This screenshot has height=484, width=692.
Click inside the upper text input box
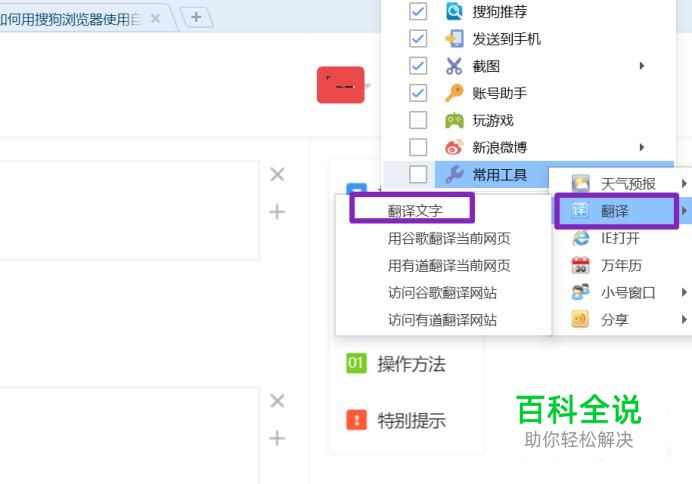pyautogui.click(x=130, y=210)
